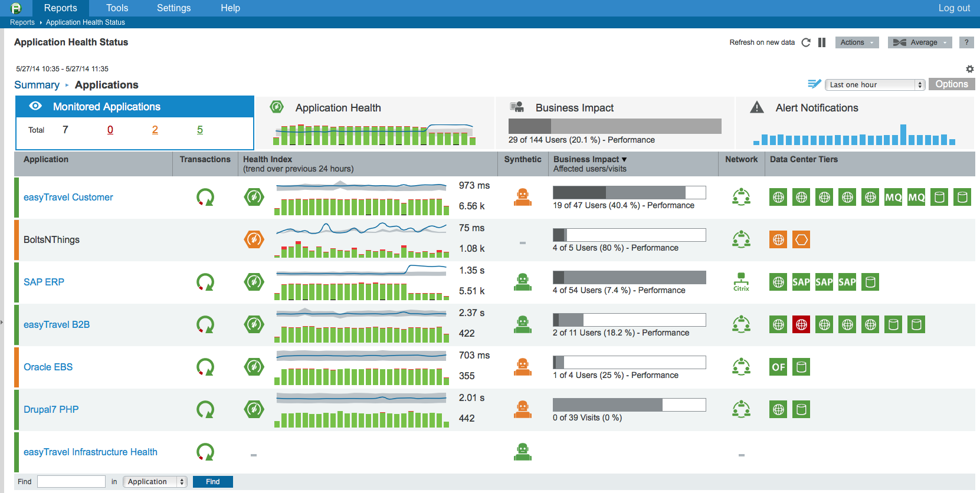Open the Average aggregation dropdown
The width and height of the screenshot is (980, 493).
point(920,42)
